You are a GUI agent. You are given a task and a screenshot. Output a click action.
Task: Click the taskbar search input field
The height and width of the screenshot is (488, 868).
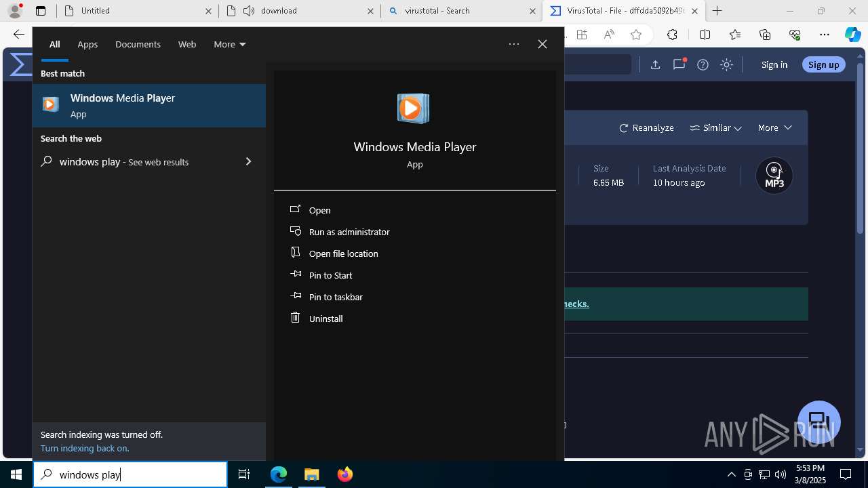tap(130, 474)
